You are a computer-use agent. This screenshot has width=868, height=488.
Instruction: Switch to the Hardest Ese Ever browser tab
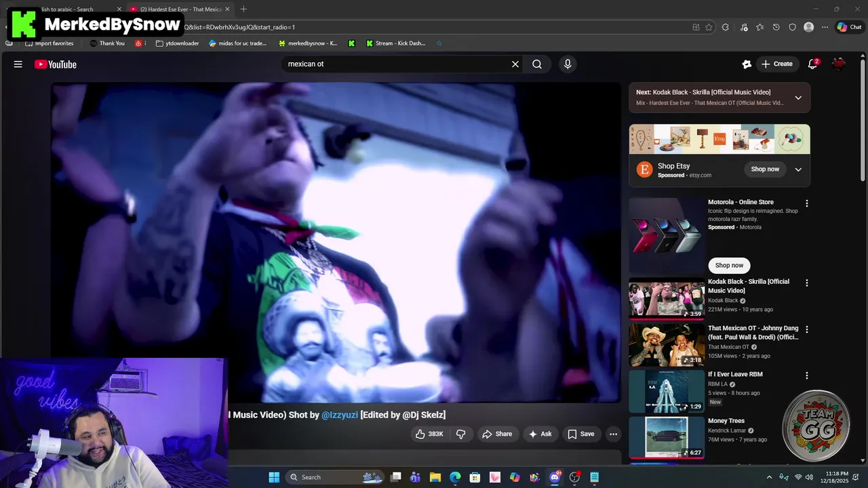180,9
